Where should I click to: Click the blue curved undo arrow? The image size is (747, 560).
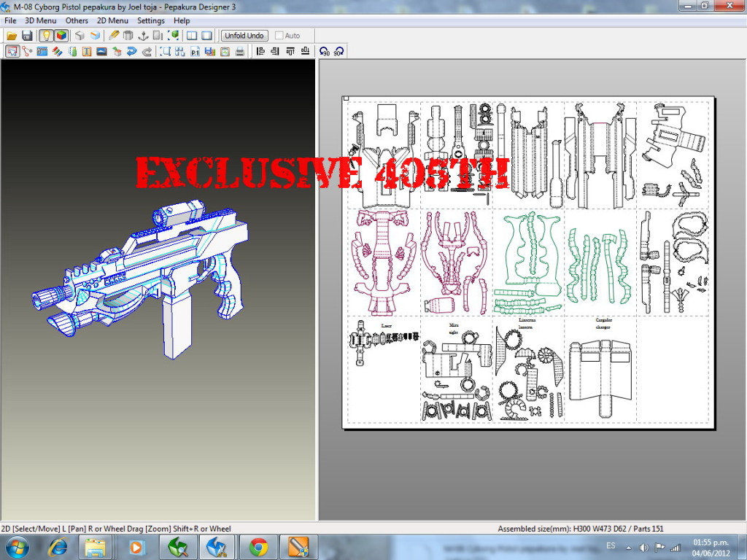[132, 52]
